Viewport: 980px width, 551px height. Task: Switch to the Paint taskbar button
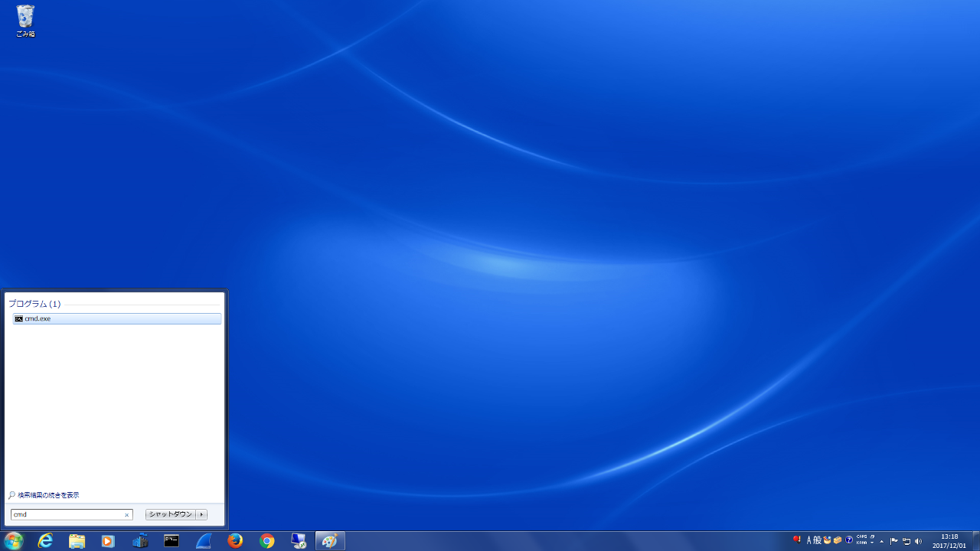tap(330, 541)
